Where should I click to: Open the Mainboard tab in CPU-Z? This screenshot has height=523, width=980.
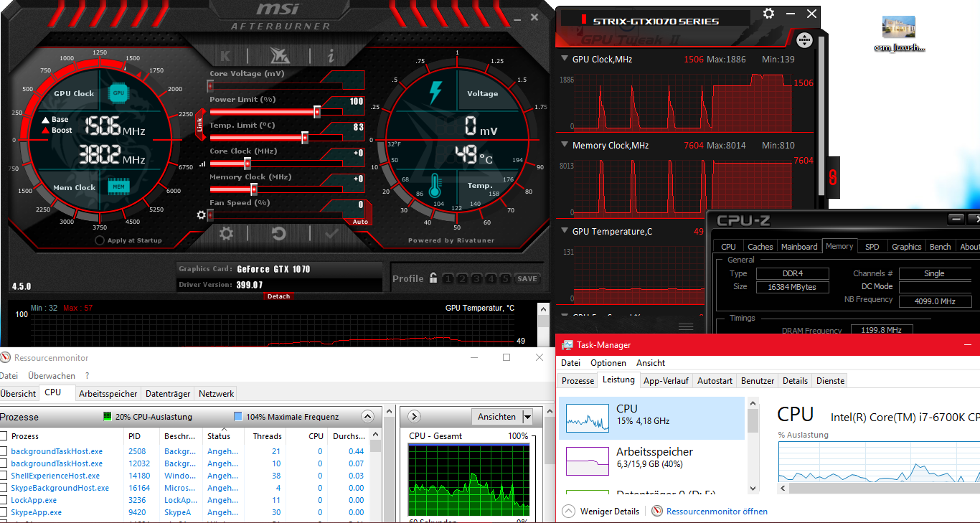799,246
